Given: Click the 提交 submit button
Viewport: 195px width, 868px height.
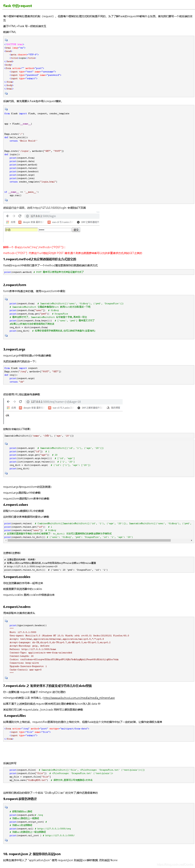Looking at the screenshot, I should point(76,230).
